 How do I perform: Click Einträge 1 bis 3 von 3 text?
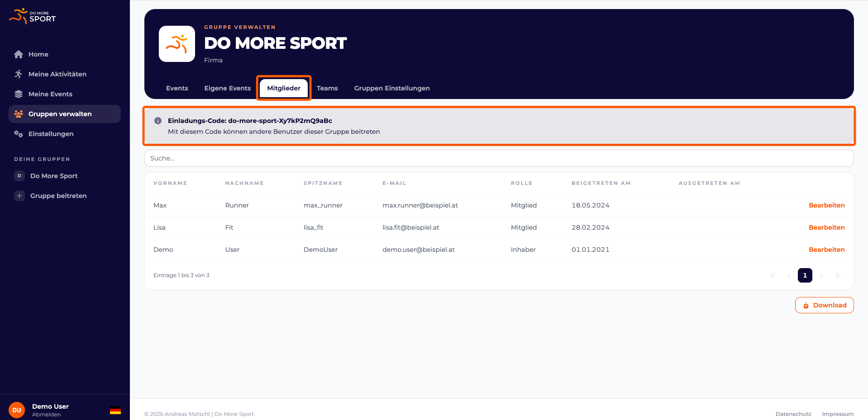coord(181,275)
